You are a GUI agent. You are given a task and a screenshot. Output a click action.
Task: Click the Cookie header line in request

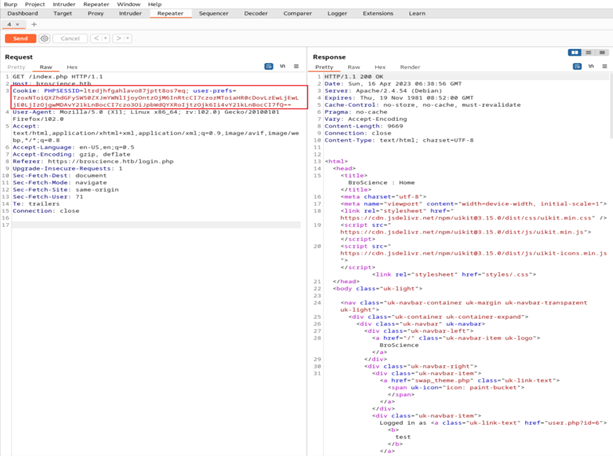click(x=156, y=98)
